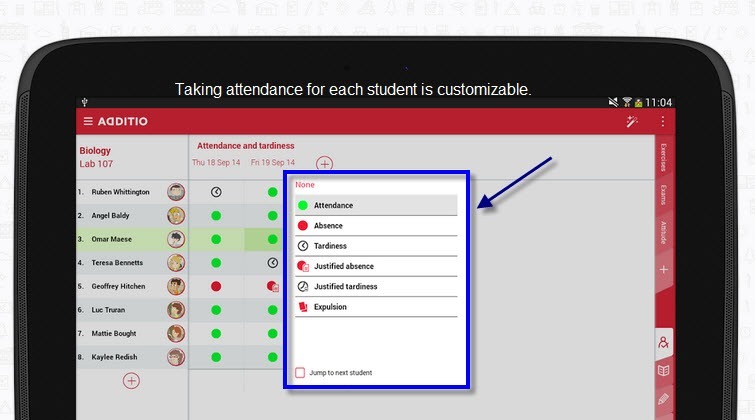The height and width of the screenshot is (420, 755).
Task: Click Luc Truran's Thu 18 attendance dot
Action: tap(216, 310)
